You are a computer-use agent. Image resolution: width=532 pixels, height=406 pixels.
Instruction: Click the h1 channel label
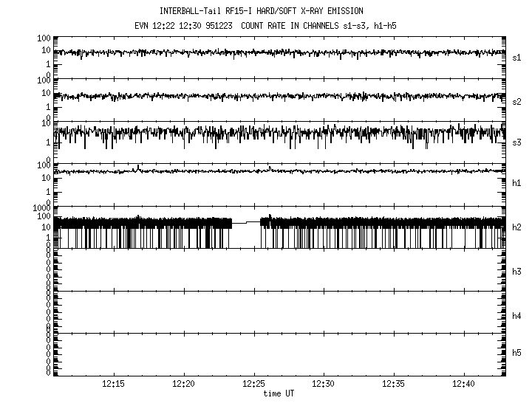(516, 184)
